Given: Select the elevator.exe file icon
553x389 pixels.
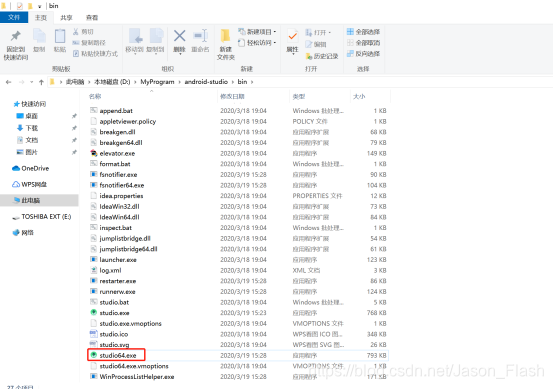Looking at the screenshot, I should (93, 153).
